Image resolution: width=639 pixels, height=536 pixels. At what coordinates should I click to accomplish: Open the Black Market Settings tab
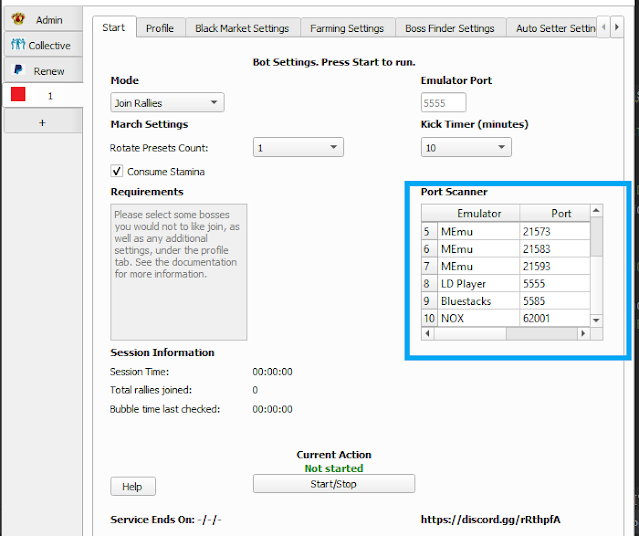pos(242,28)
